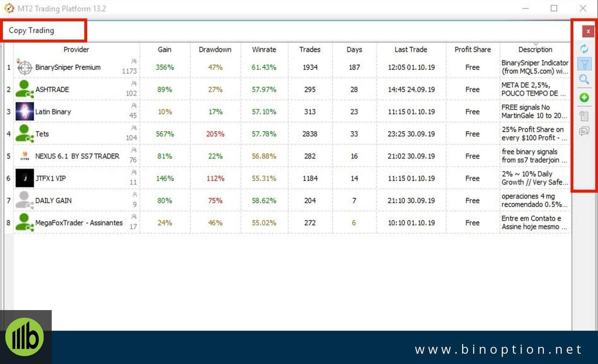Select provider name BinarySniper Premium

[x=68, y=67]
